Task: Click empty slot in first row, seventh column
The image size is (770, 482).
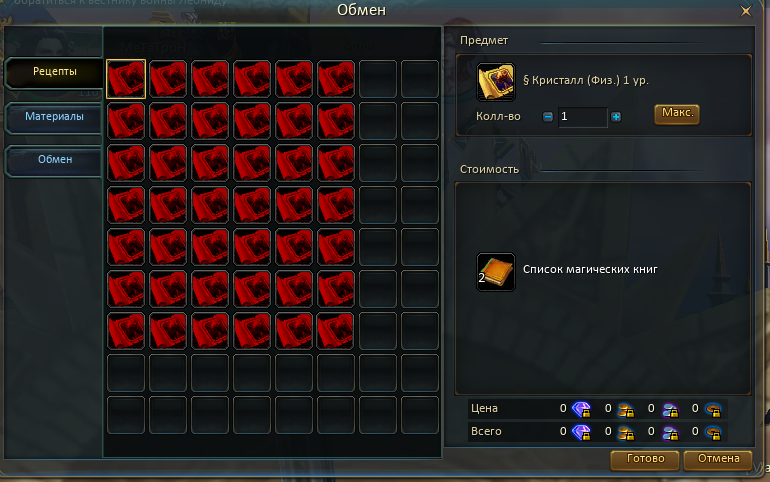Action: pos(378,79)
